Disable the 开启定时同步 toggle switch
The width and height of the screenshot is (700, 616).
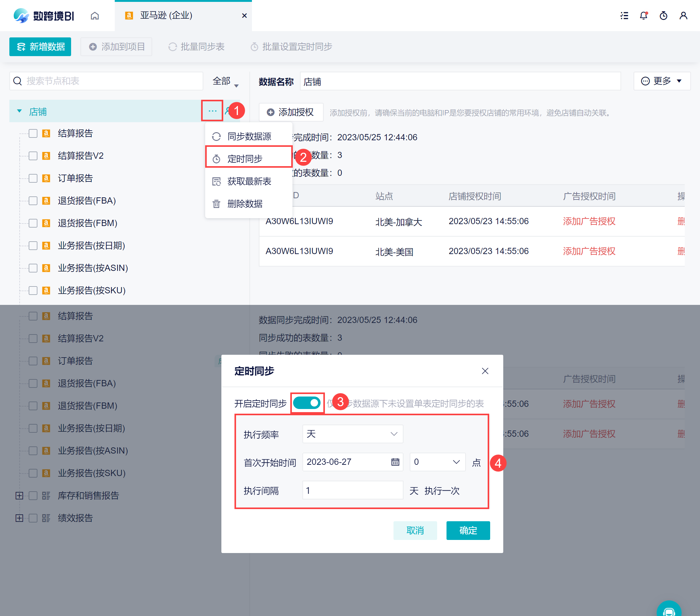[x=307, y=403]
